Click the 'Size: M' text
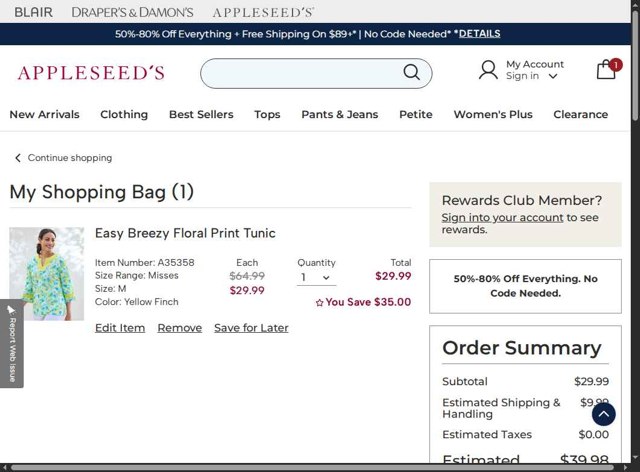Screen dimensions: 640x472 [x=111, y=289]
